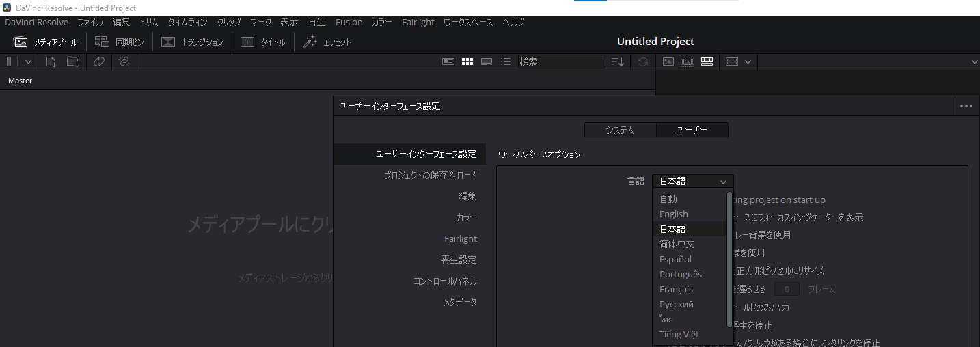Click the import media folder icon
The height and width of the screenshot is (347, 980).
72,61
